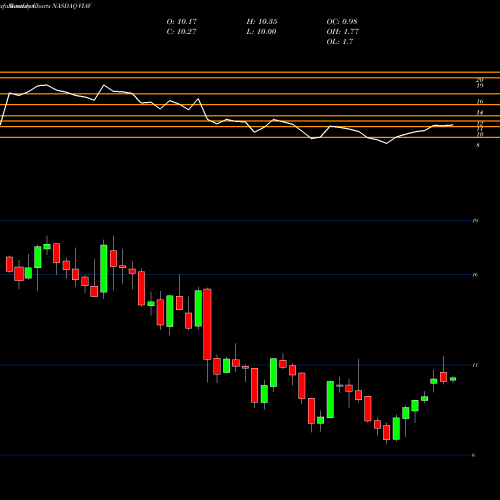This screenshot has width=500, height=500.
Task: Click the 19 label on candlestick price axis
Action: 475,221
